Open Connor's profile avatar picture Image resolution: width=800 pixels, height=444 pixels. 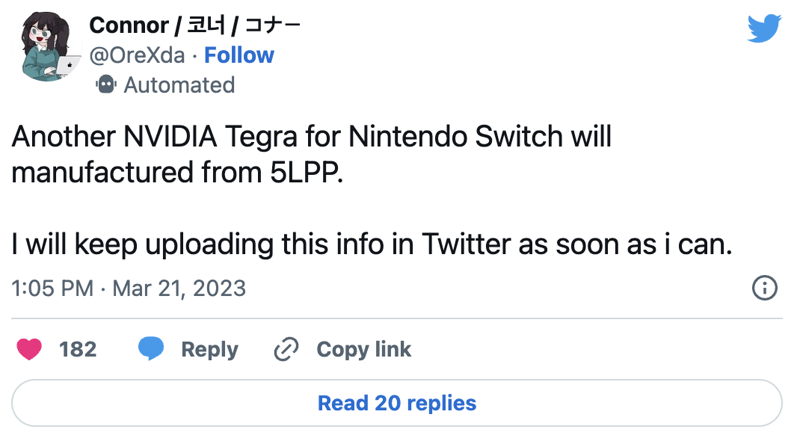click(49, 46)
